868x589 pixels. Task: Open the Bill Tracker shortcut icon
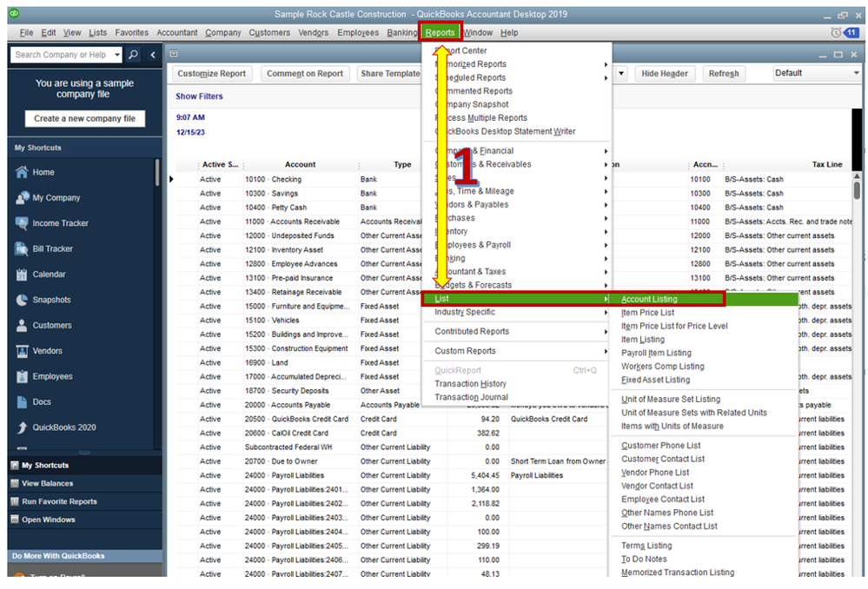[22, 248]
